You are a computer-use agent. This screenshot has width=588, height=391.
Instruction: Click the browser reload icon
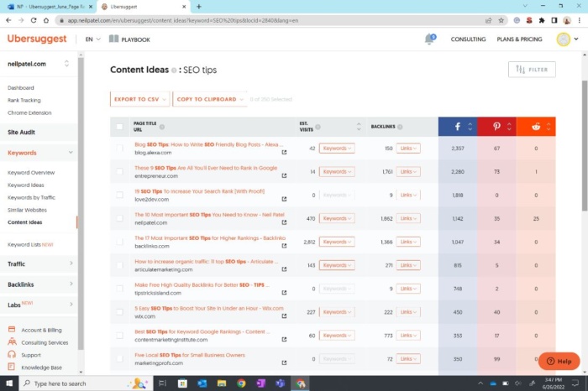(x=34, y=21)
